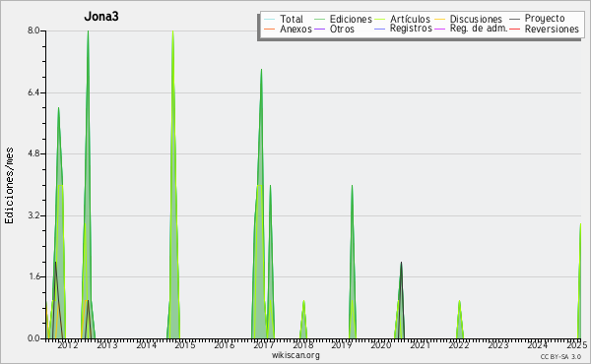Click the 2013 x-axis label
Screen dimensions: 591x364
[x=107, y=344]
